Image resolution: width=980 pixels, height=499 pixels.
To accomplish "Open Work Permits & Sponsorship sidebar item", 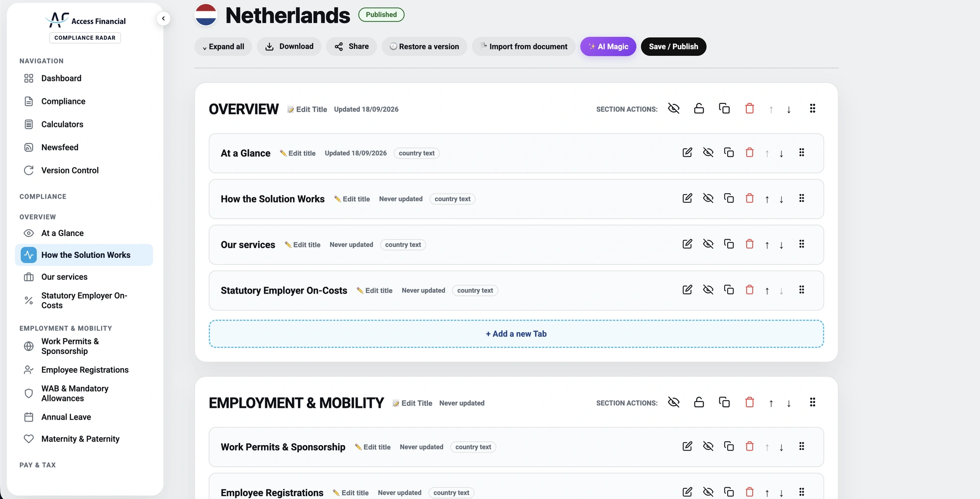I will (84, 346).
